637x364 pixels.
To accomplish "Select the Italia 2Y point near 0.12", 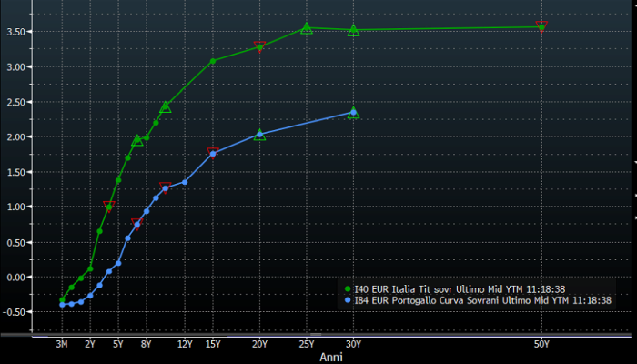I will 90,269.
